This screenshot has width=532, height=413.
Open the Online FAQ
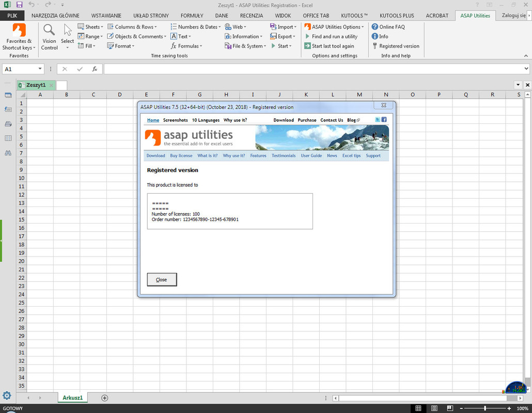point(388,27)
